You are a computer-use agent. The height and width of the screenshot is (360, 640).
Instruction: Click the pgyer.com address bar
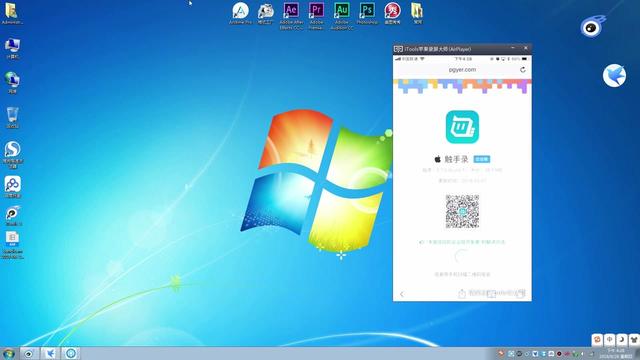(x=462, y=70)
